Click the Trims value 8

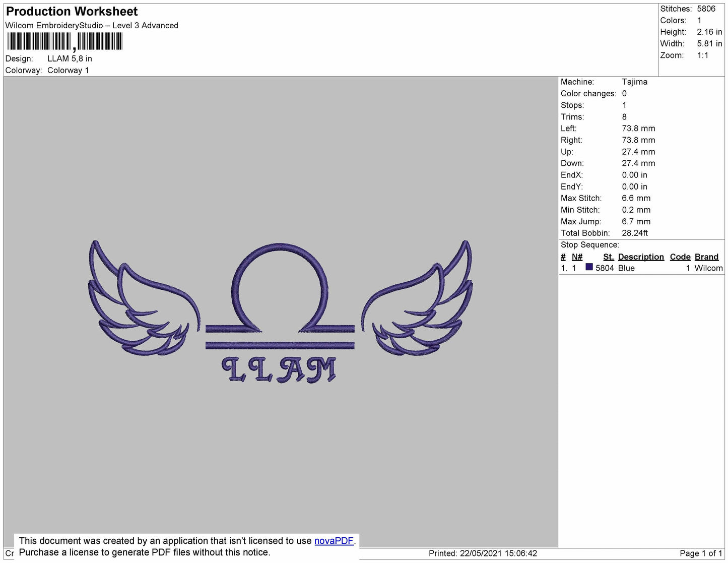[624, 116]
